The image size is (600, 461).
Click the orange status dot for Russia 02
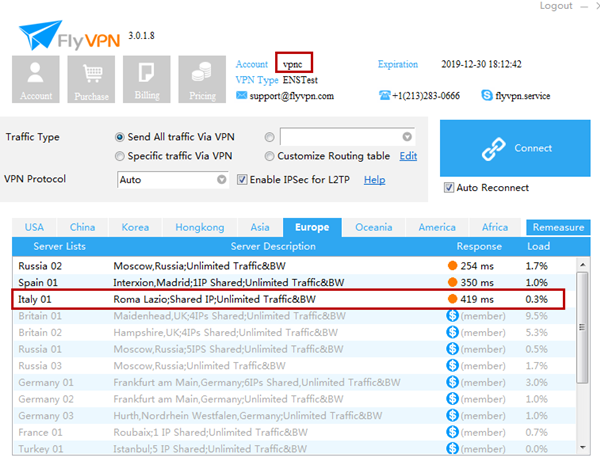pos(452,266)
